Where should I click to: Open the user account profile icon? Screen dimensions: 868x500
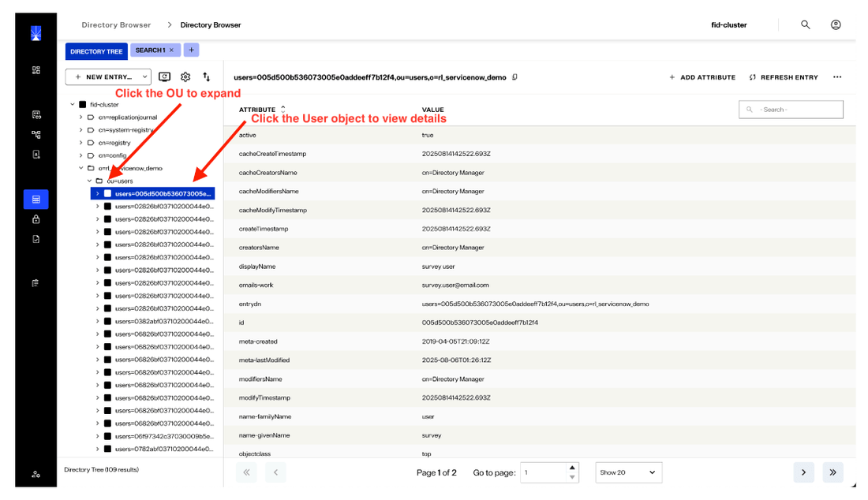836,25
